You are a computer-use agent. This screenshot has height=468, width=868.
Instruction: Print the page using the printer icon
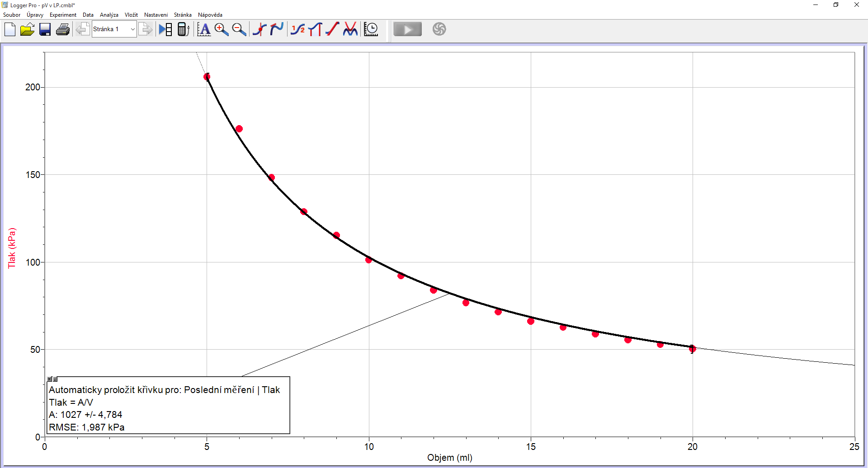point(63,30)
